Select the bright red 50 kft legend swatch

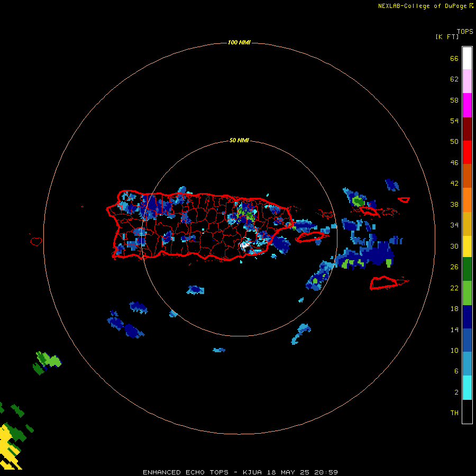pyautogui.click(x=467, y=152)
